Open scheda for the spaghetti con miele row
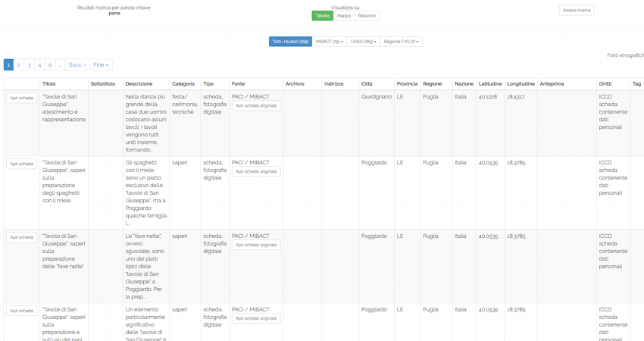 pyautogui.click(x=21, y=164)
